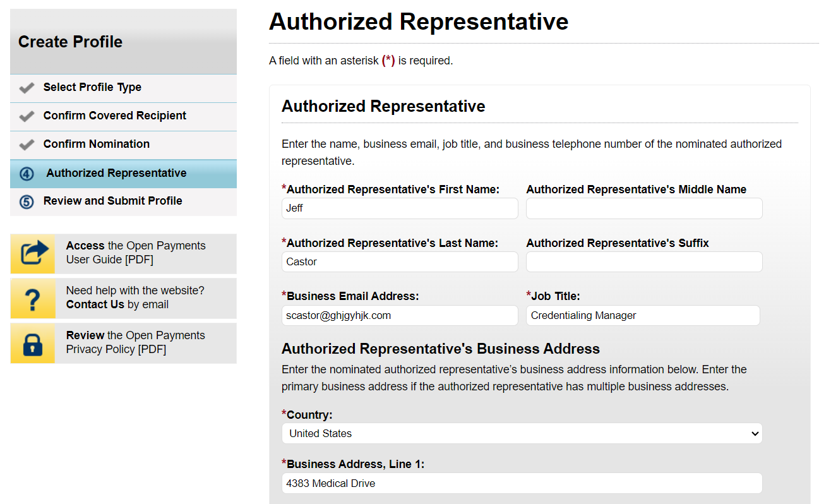The height and width of the screenshot is (504, 831).
Task: Click the checkmark beside Confirm Nomination
Action: (x=27, y=145)
